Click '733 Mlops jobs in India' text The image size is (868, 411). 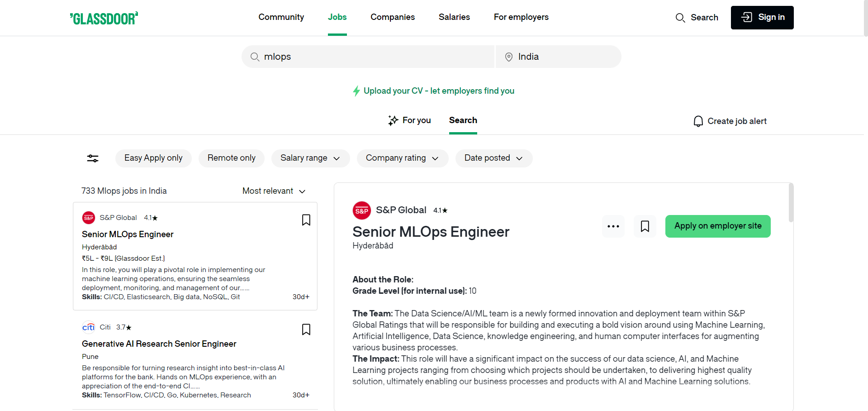pos(124,191)
